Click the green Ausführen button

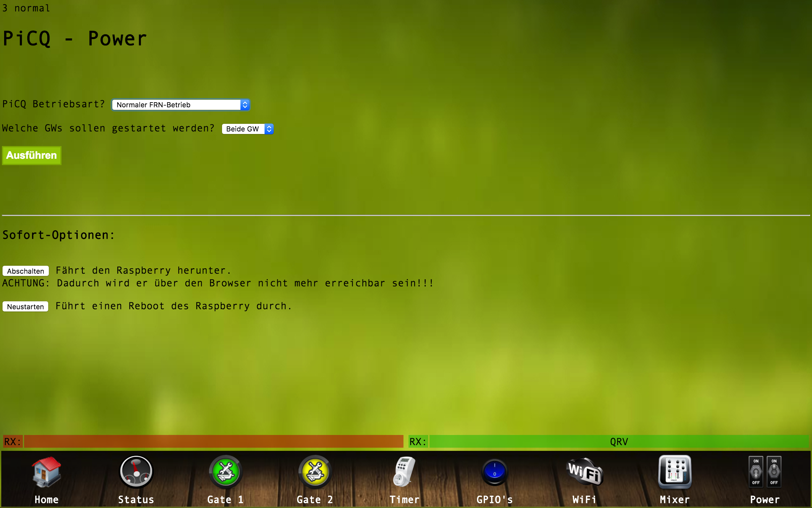(31, 155)
